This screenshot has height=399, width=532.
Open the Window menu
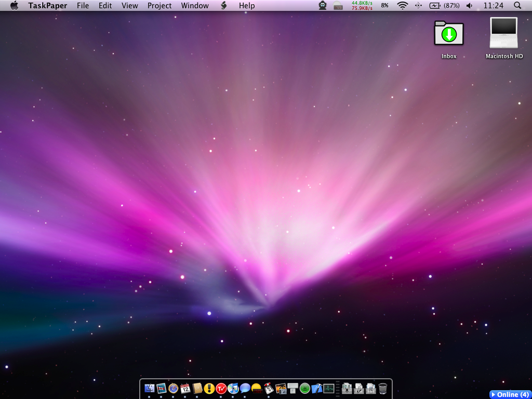pyautogui.click(x=195, y=5)
